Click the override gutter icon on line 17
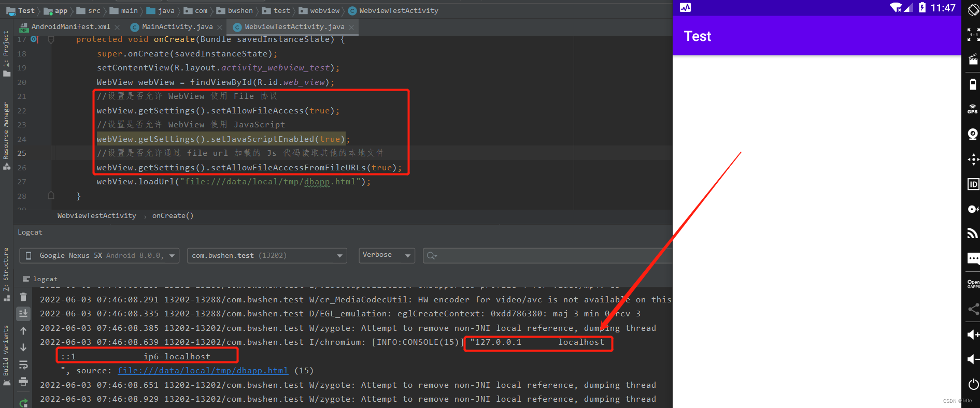980x408 pixels. [x=34, y=39]
